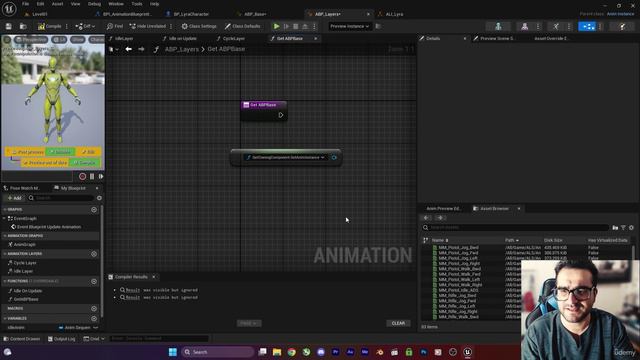Pause the preview animation
Image resolution: width=640 pixels, height=360 pixels.
point(92,176)
